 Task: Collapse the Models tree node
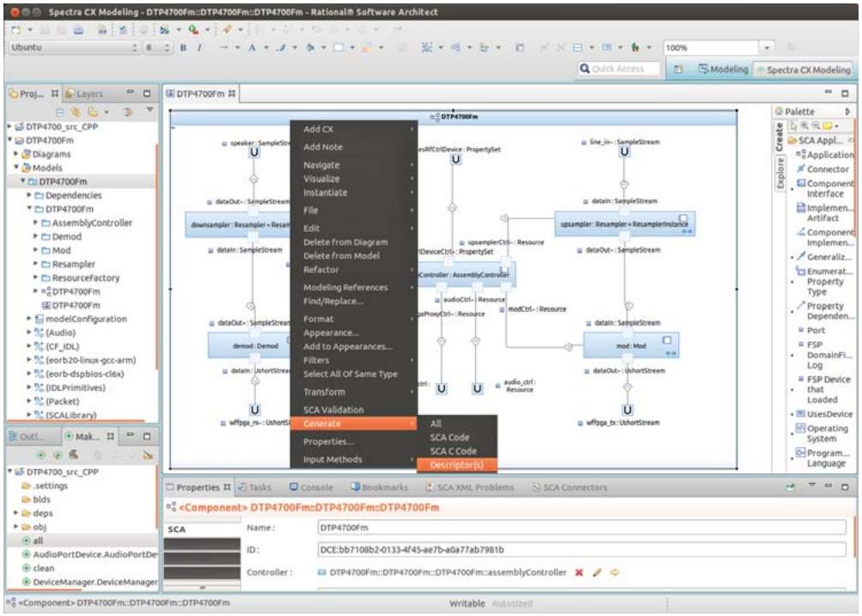coord(16,167)
